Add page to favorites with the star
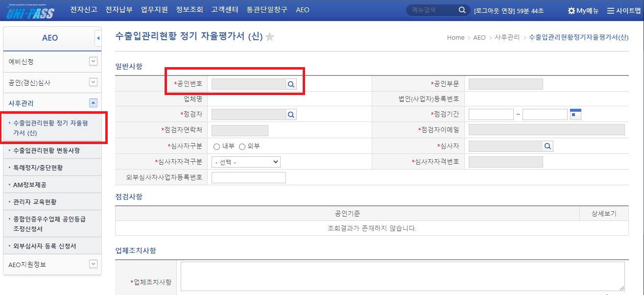644x295 pixels. [x=270, y=37]
